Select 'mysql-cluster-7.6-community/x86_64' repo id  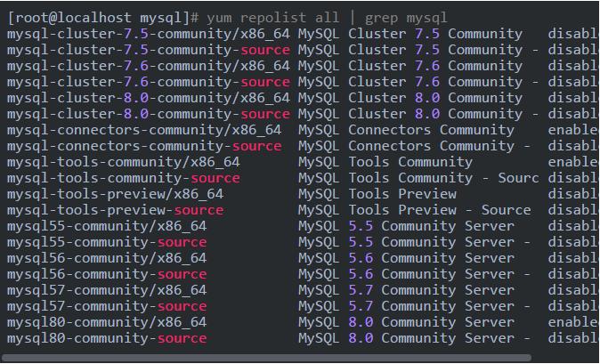(149, 66)
